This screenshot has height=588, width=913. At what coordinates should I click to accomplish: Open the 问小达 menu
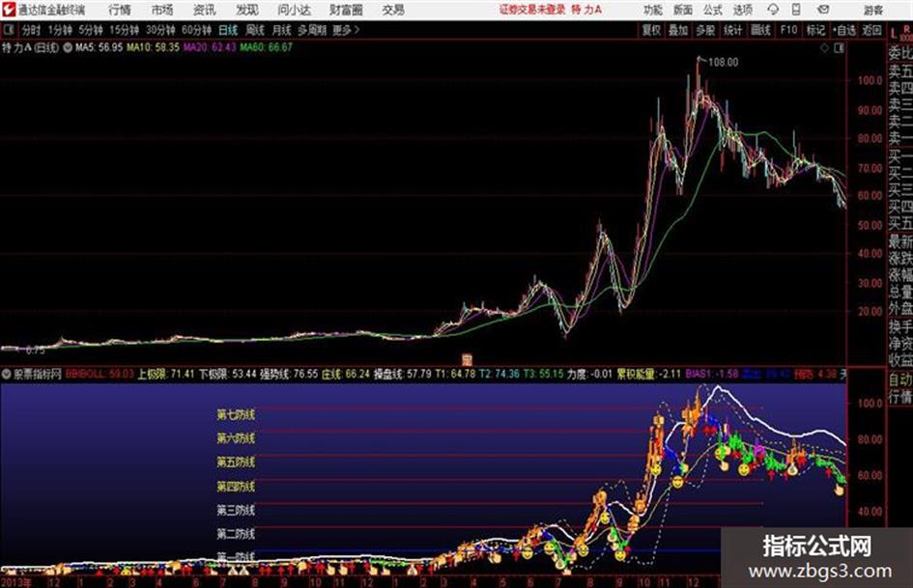(294, 10)
